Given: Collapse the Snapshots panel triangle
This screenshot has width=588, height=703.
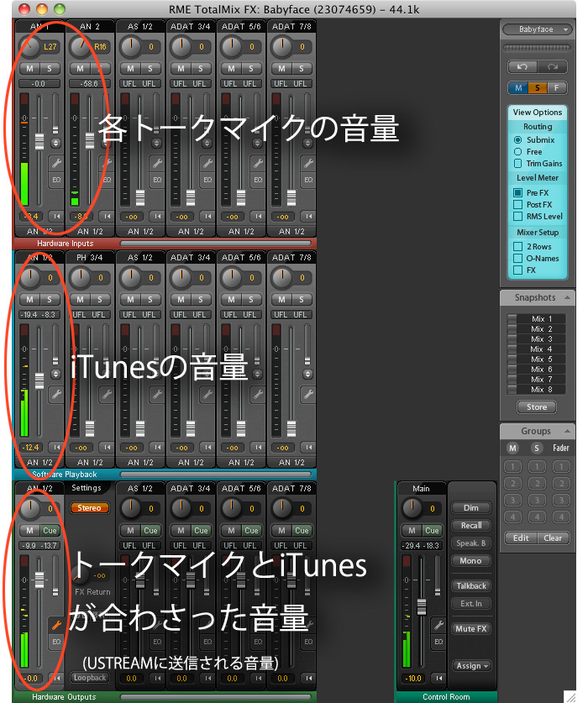Looking at the screenshot, I should (567, 297).
